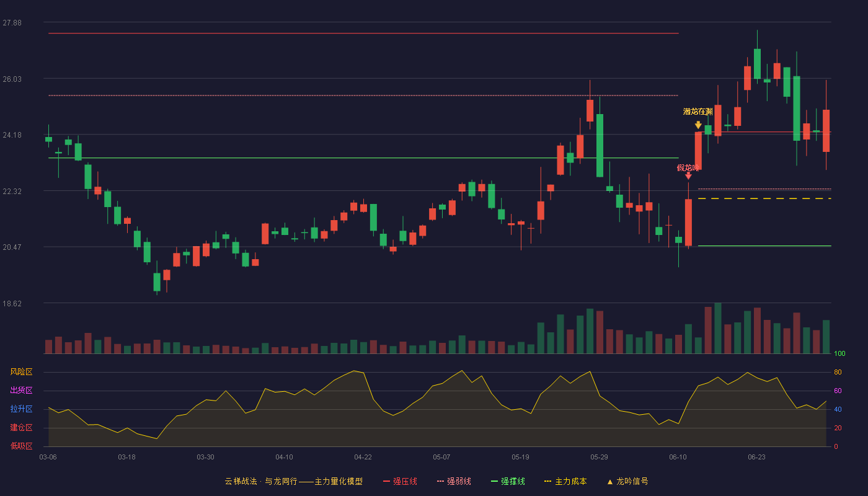The image size is (868, 496).
Task: Click the 低吸区 zone label
Action: (x=21, y=446)
